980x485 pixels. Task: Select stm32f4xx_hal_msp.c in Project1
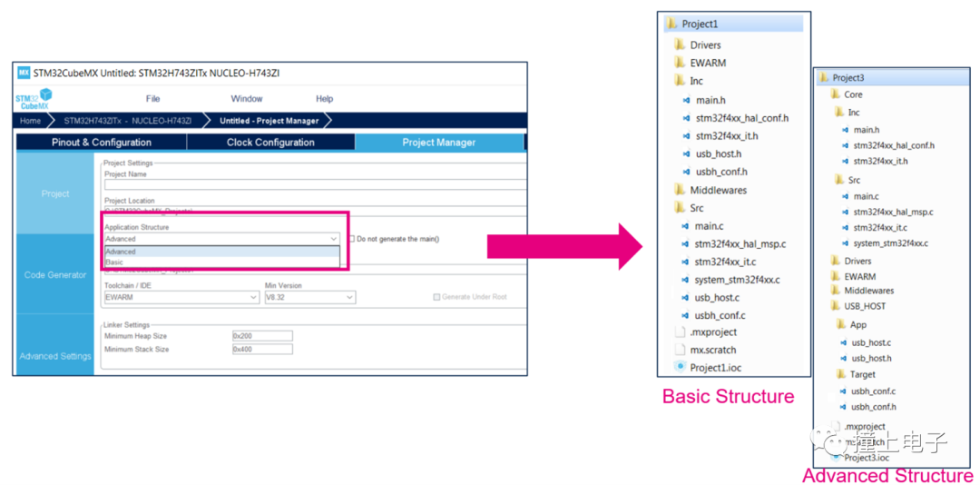[740, 244]
